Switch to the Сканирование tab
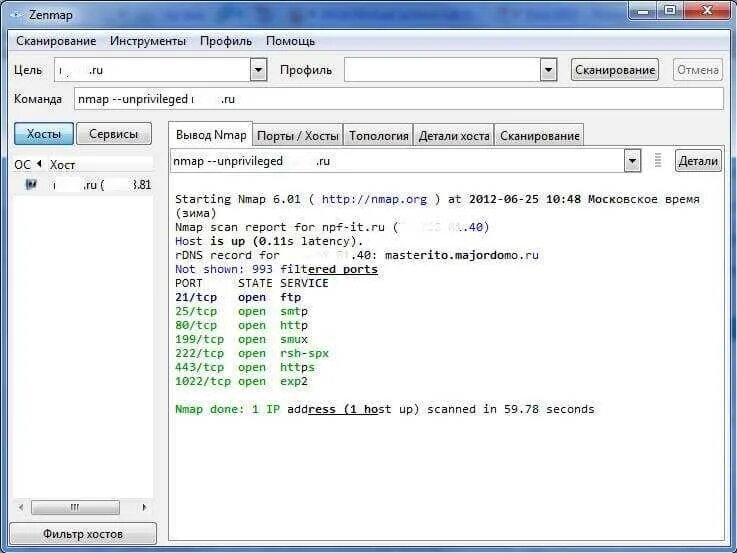The height and width of the screenshot is (553, 737). pos(540,136)
